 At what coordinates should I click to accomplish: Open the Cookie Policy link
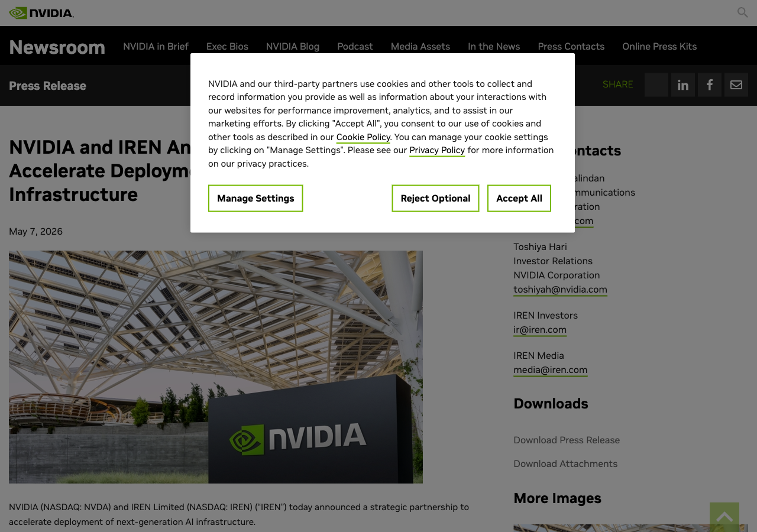(363, 137)
